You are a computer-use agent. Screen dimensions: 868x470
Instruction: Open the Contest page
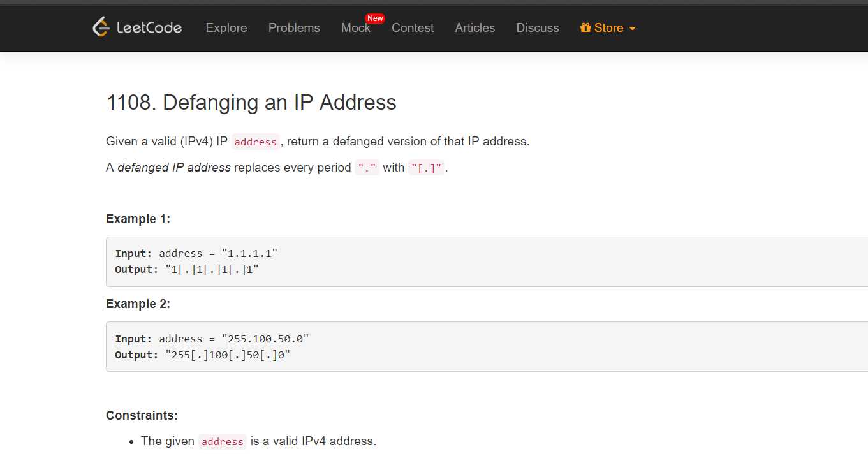(413, 28)
